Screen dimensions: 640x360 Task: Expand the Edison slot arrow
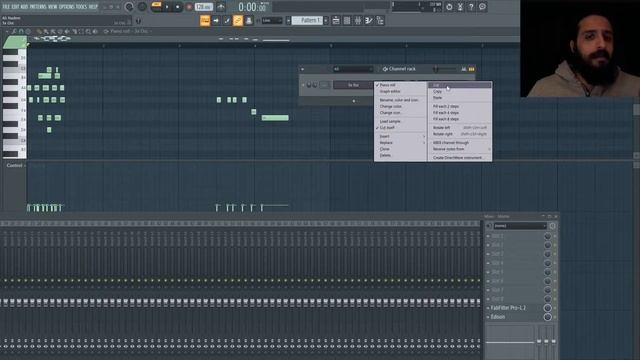coord(488,317)
